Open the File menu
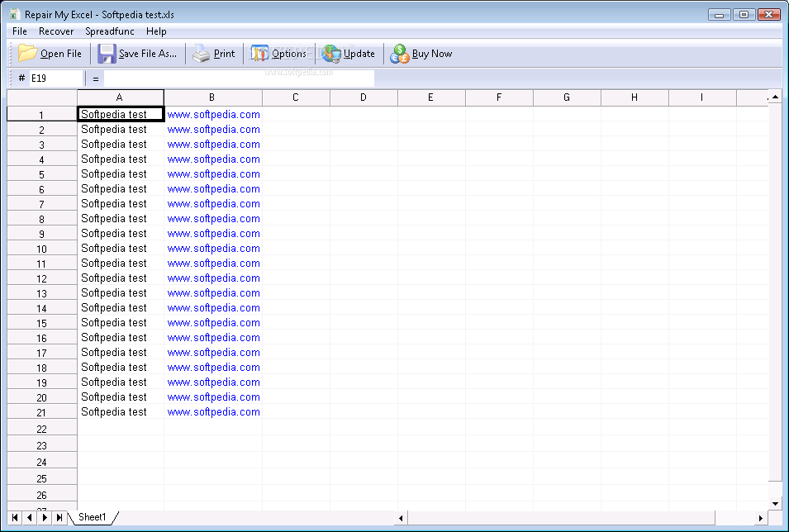This screenshot has width=789, height=532. coord(20,31)
